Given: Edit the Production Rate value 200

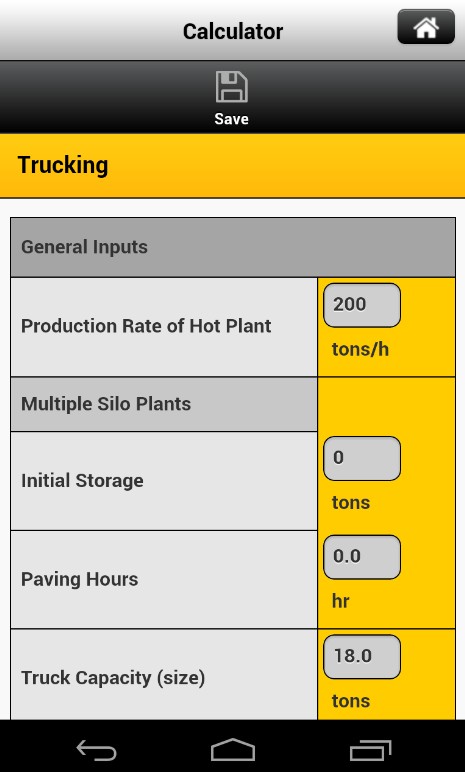Looking at the screenshot, I should 362,305.
